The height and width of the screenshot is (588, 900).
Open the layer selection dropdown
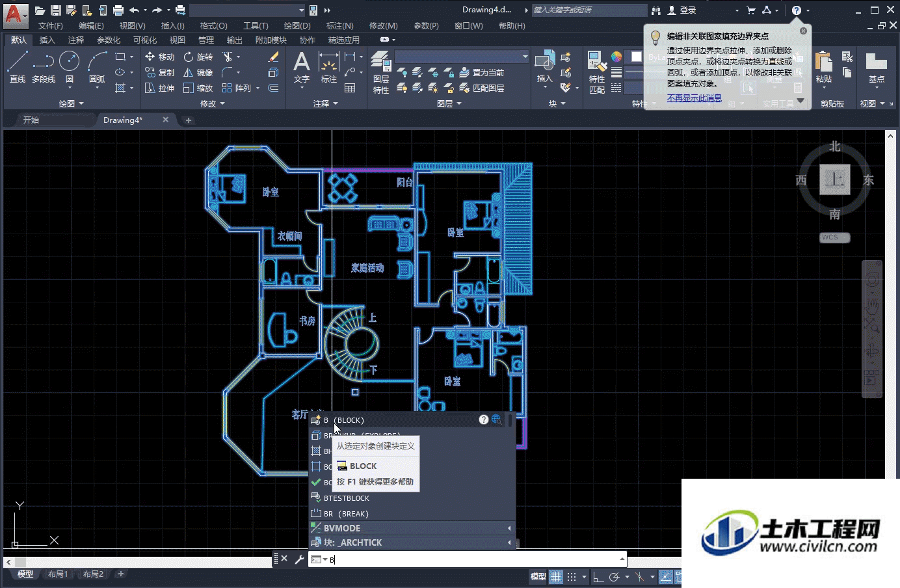(462, 57)
